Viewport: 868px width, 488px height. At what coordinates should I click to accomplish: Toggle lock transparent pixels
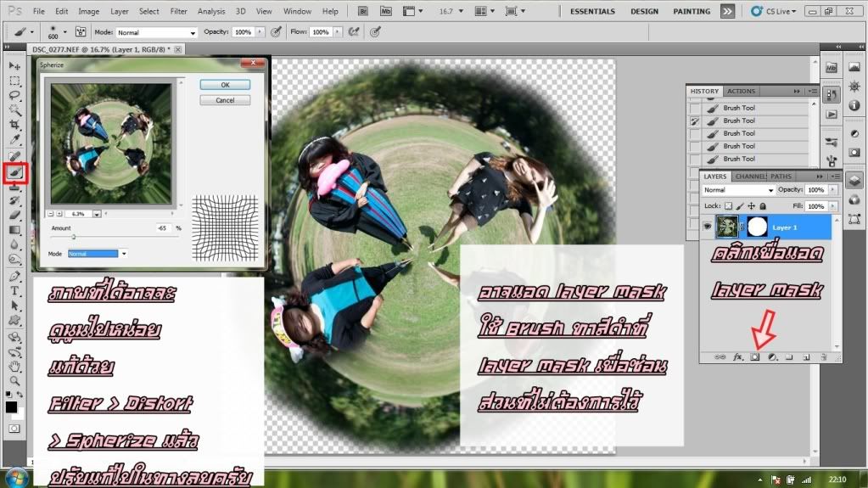tap(729, 206)
